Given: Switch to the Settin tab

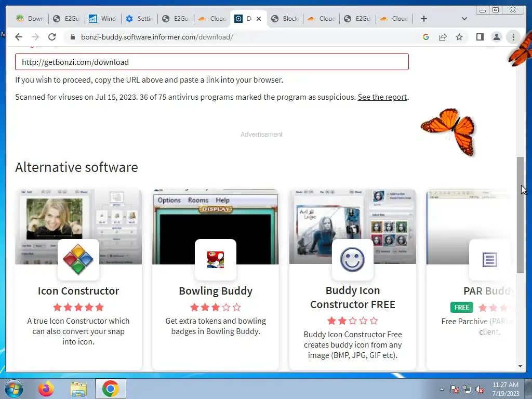Looking at the screenshot, I should pyautogui.click(x=139, y=19).
